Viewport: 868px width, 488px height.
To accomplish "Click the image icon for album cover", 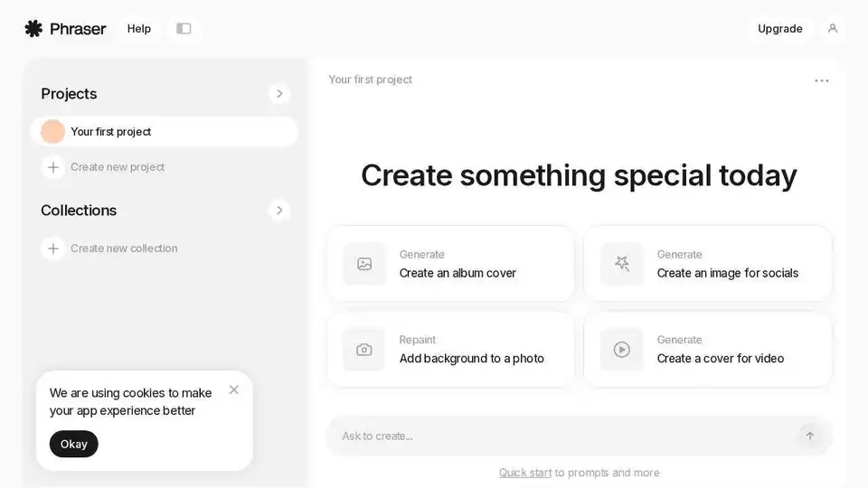I will [364, 264].
